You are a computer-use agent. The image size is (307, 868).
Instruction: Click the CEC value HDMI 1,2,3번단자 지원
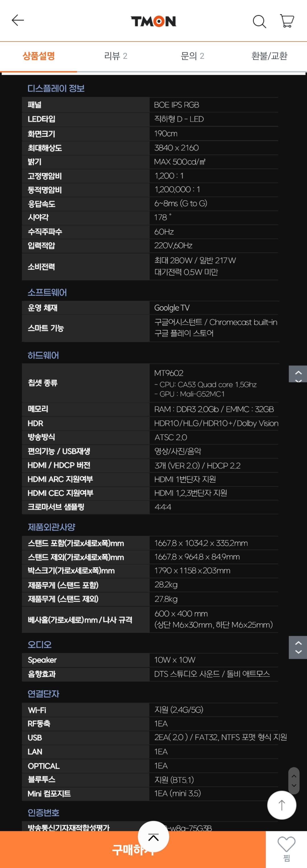190,493
